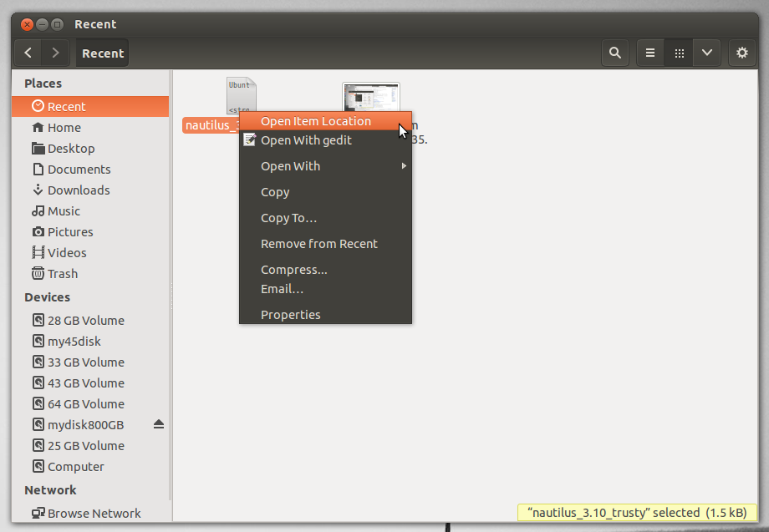Click the 43 GB Volume drive icon

click(38, 383)
